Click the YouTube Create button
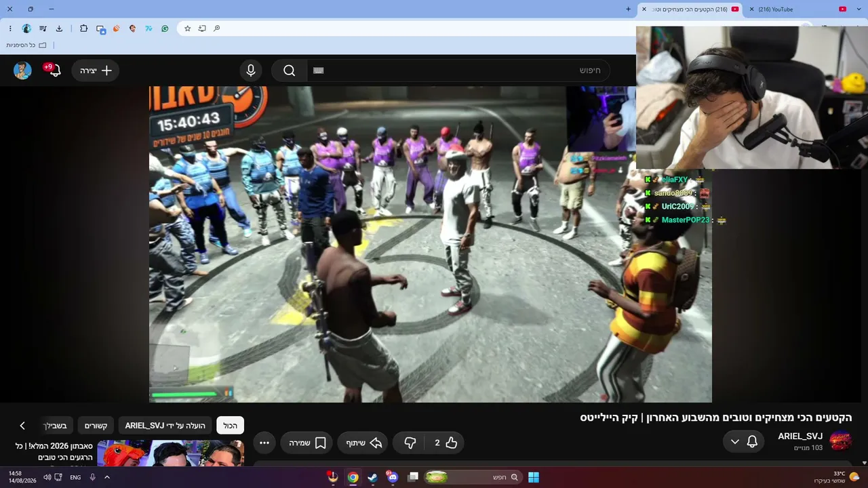The image size is (868, 488). [x=96, y=70]
